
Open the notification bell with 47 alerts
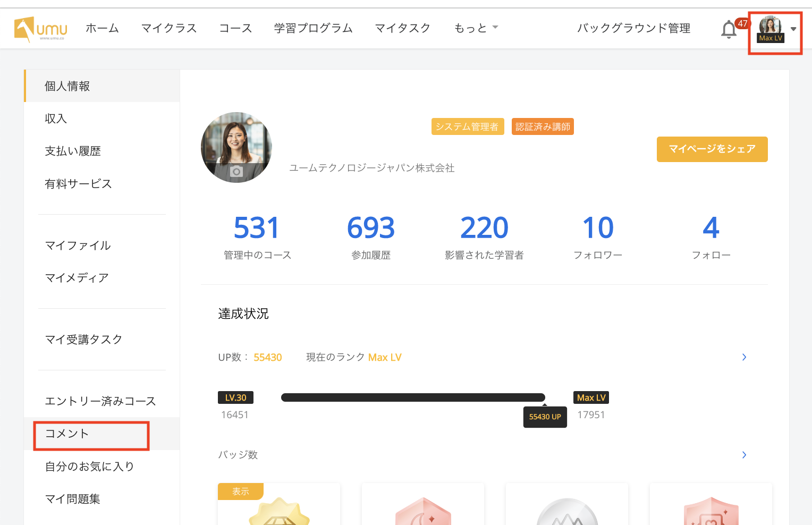tap(729, 29)
